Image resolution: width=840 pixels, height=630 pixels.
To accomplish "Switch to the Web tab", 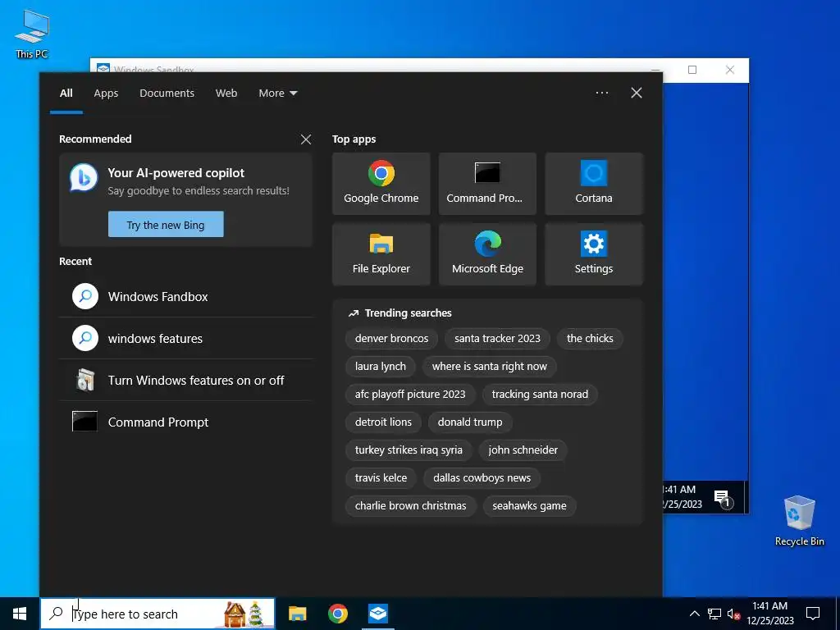I will pyautogui.click(x=226, y=94).
